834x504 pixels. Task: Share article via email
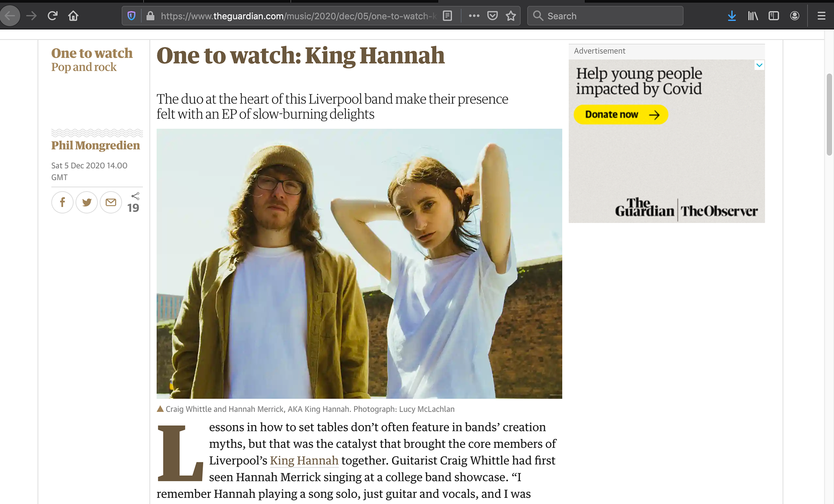pos(111,202)
